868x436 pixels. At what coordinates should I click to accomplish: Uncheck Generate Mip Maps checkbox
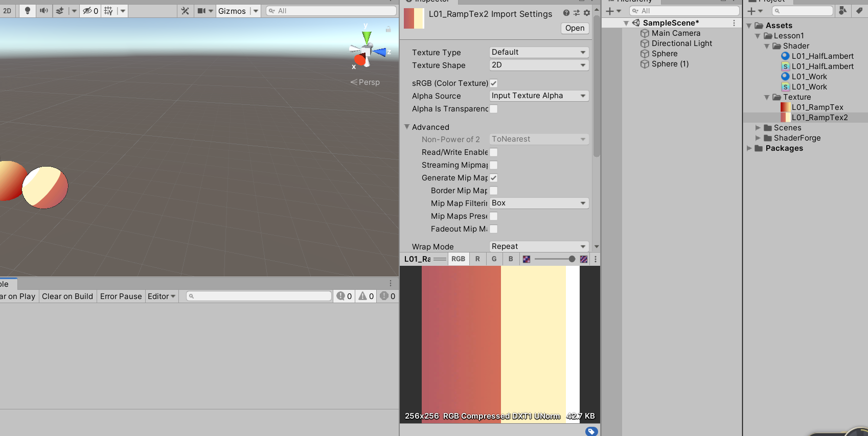(493, 178)
